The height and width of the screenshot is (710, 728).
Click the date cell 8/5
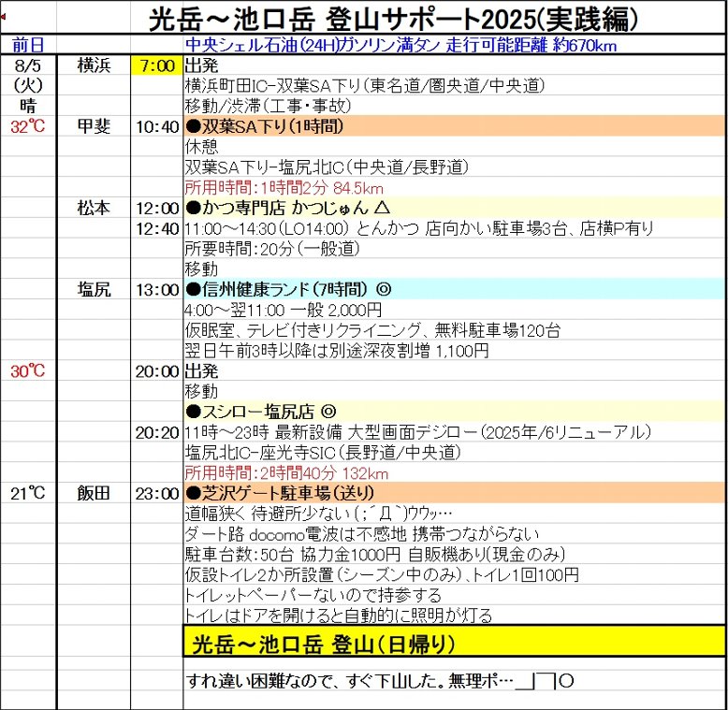click(x=28, y=65)
